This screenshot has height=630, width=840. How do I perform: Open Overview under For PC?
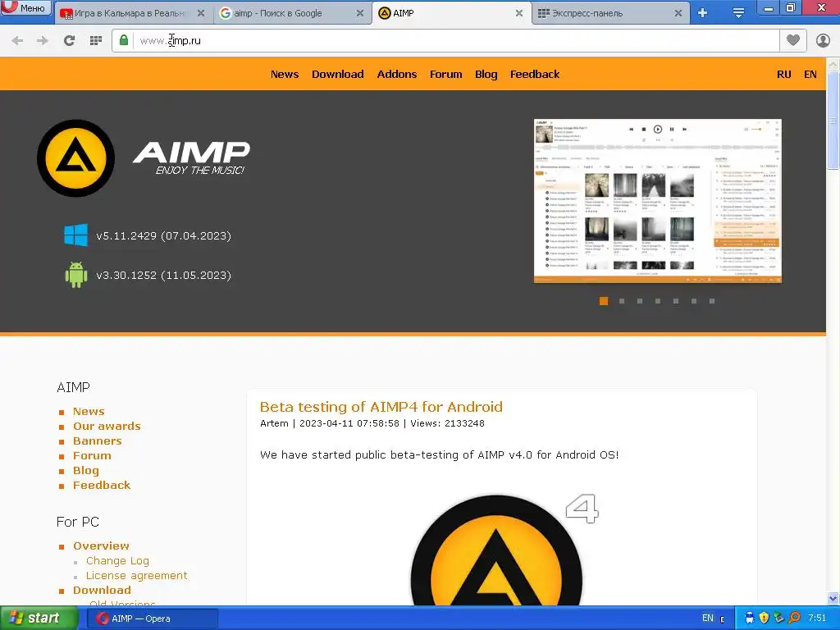point(101,546)
